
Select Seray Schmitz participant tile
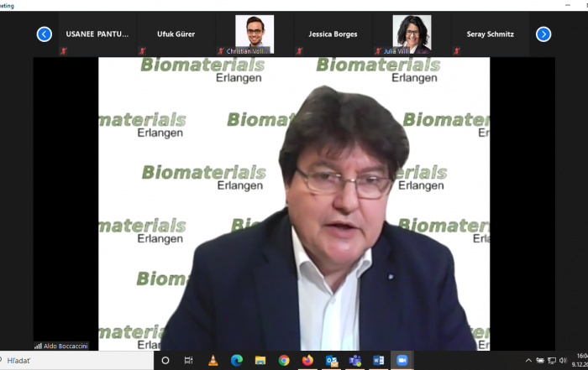tap(490, 34)
